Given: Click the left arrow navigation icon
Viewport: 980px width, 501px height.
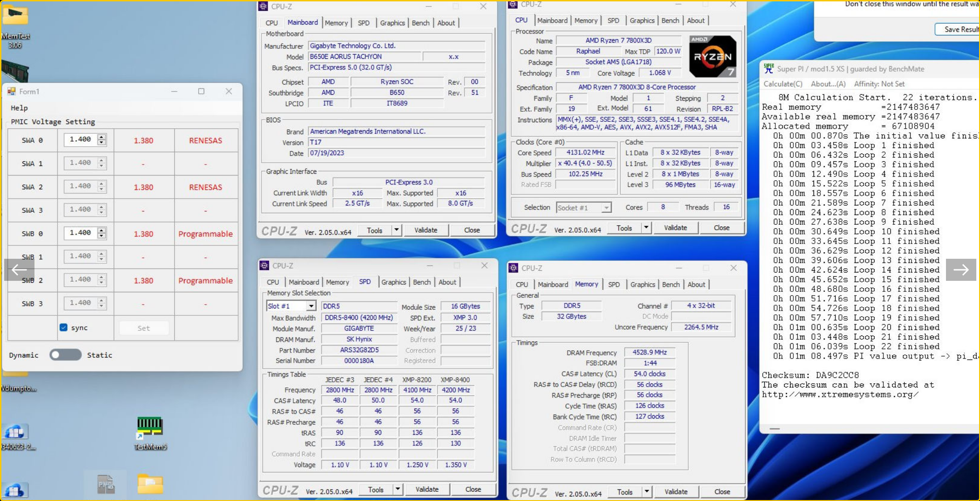Looking at the screenshot, I should coord(19,270).
